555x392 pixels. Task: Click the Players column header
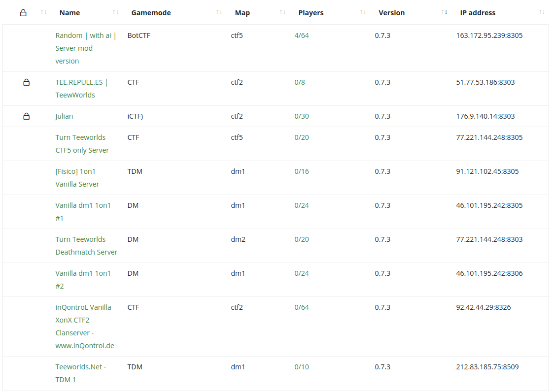coord(311,13)
